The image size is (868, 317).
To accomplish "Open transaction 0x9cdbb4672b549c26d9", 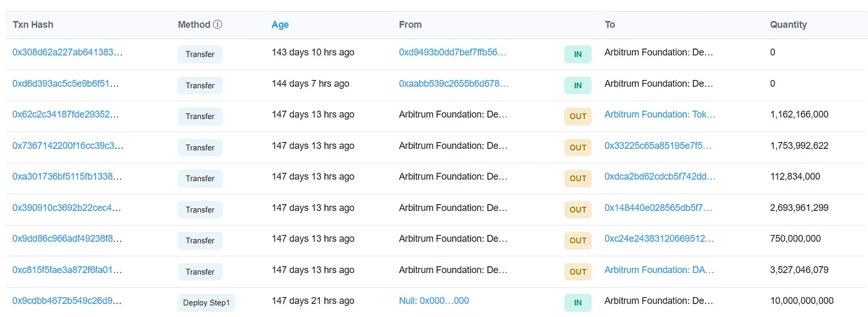I will click(66, 301).
